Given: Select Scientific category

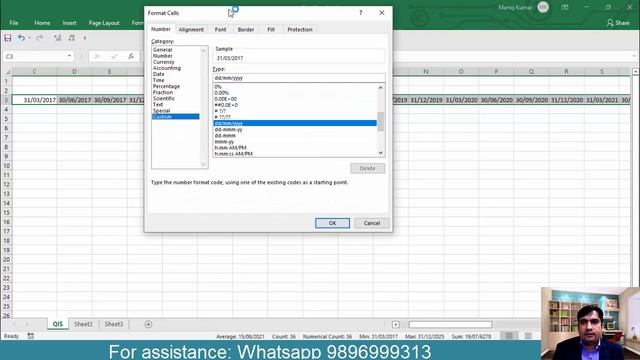Looking at the screenshot, I should click(164, 98).
